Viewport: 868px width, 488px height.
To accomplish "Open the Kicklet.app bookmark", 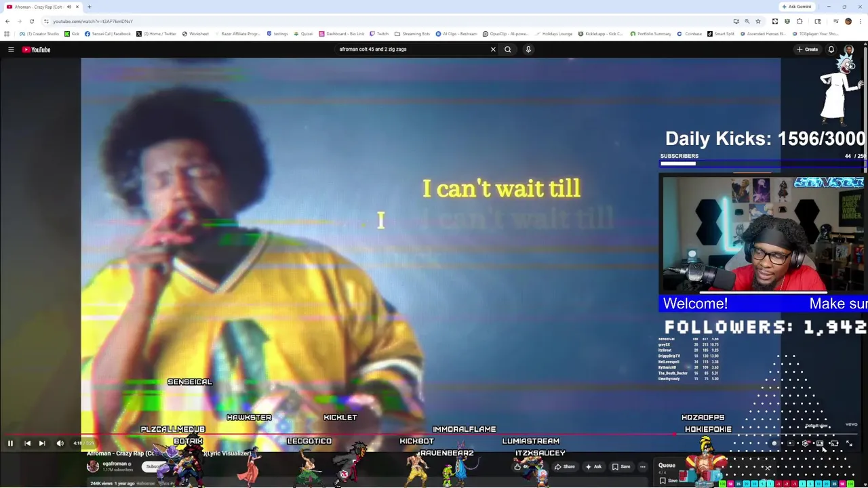I will (x=600, y=34).
